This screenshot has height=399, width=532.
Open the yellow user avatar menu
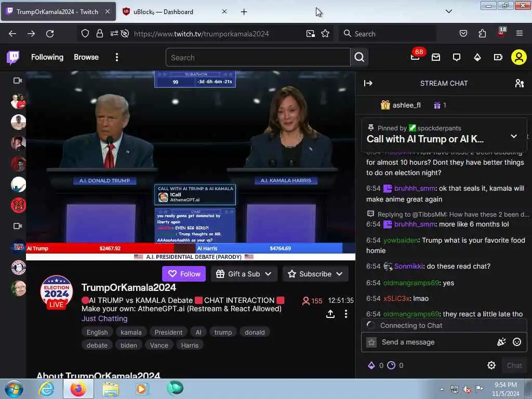518,57
